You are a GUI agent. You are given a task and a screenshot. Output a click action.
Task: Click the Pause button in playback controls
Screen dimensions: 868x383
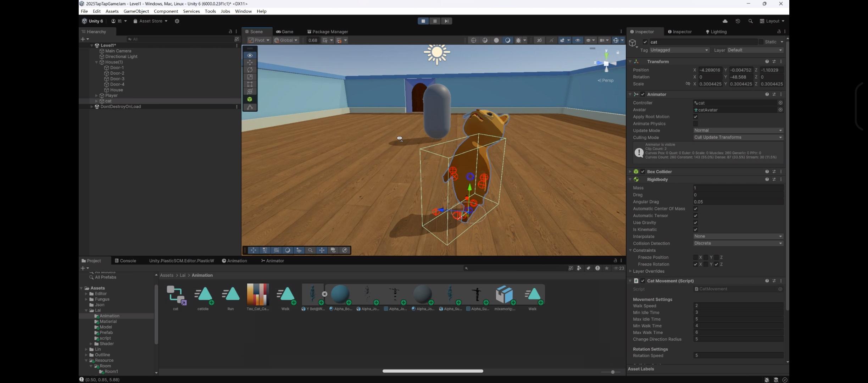tap(435, 21)
